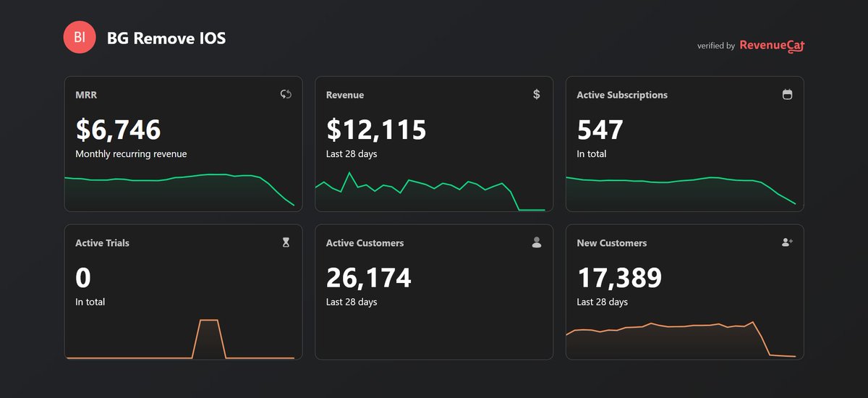Click the Revenue dollar sign icon
Viewport: 868px width, 398px height.
536,94
